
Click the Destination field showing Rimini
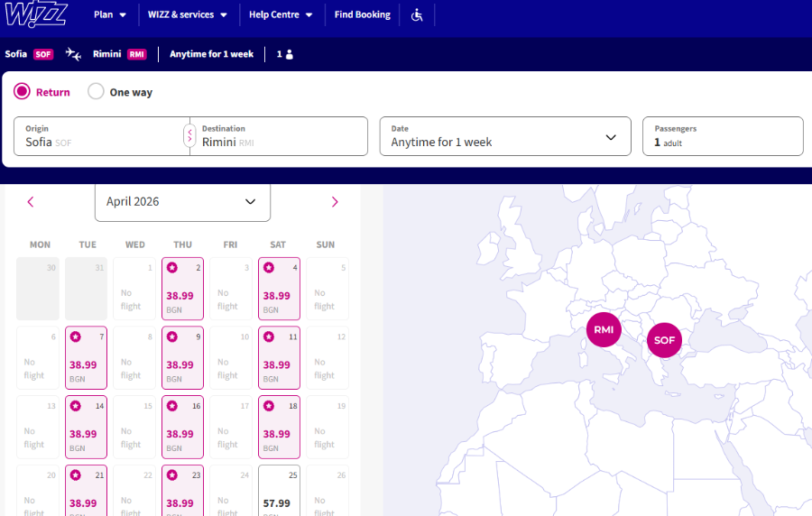point(279,136)
